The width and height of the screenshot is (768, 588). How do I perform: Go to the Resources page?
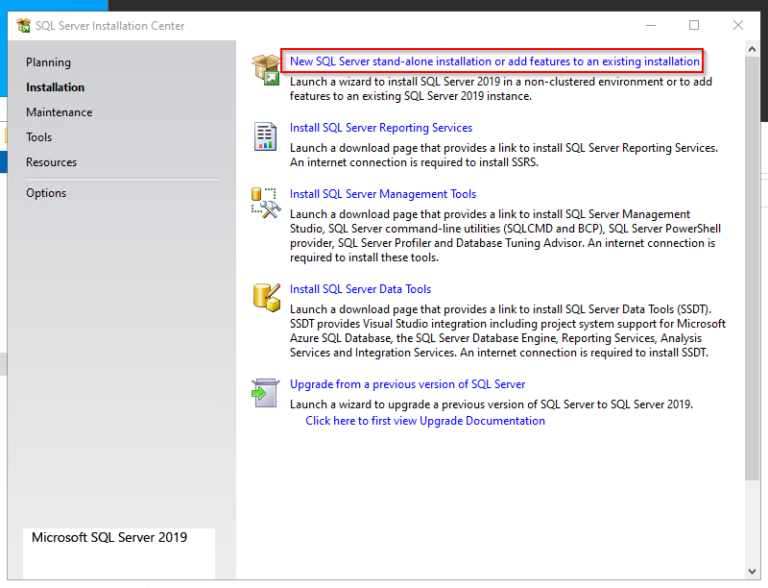(51, 162)
